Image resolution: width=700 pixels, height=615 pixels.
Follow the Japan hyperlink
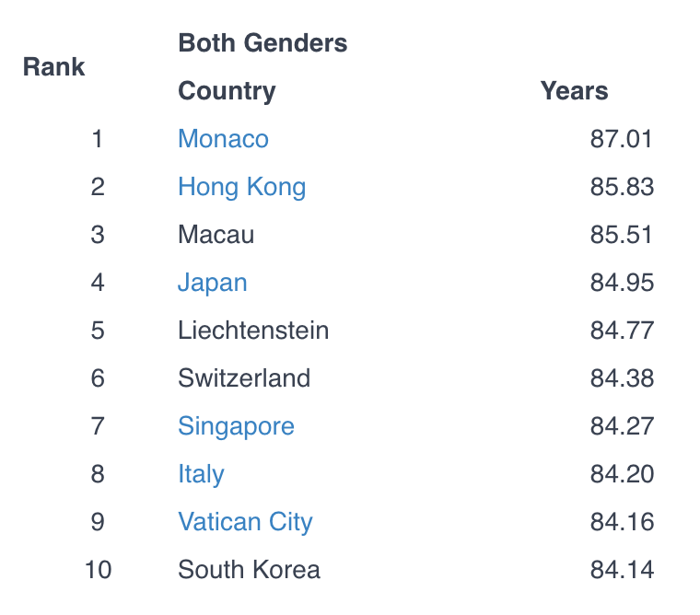[213, 283]
